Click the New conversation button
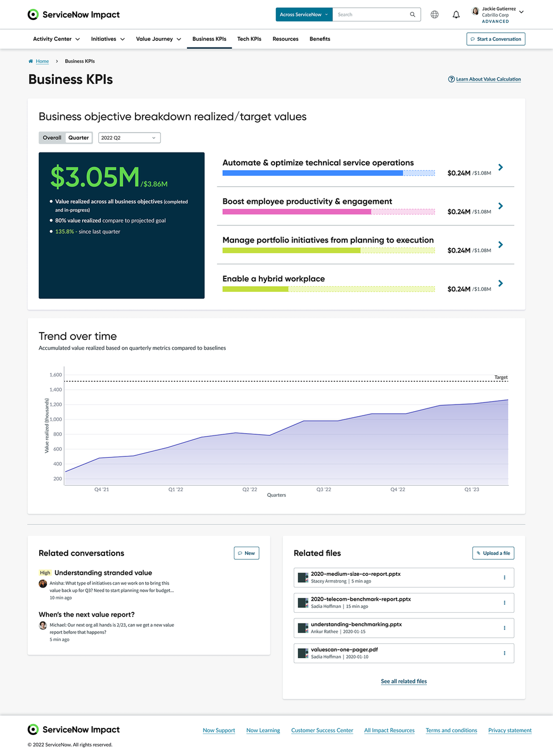Image resolution: width=553 pixels, height=756 pixels. (247, 553)
